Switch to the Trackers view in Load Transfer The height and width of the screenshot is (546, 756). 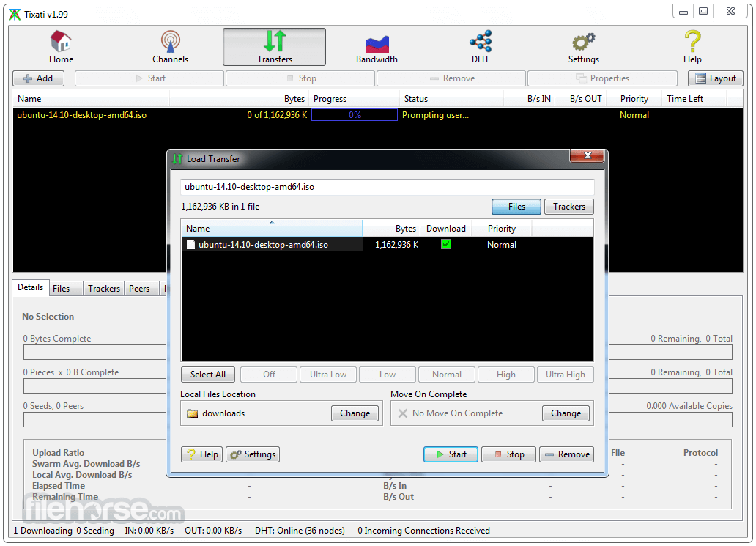(x=569, y=207)
